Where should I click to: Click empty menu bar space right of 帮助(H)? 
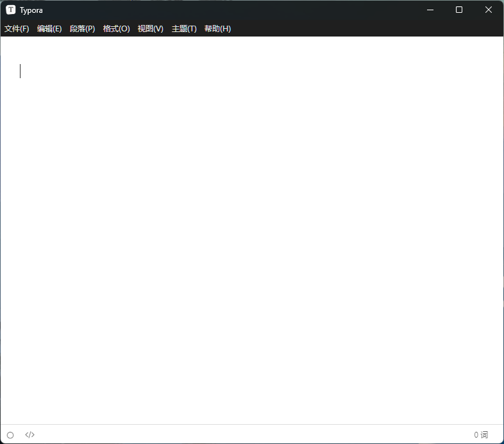click(x=365, y=29)
